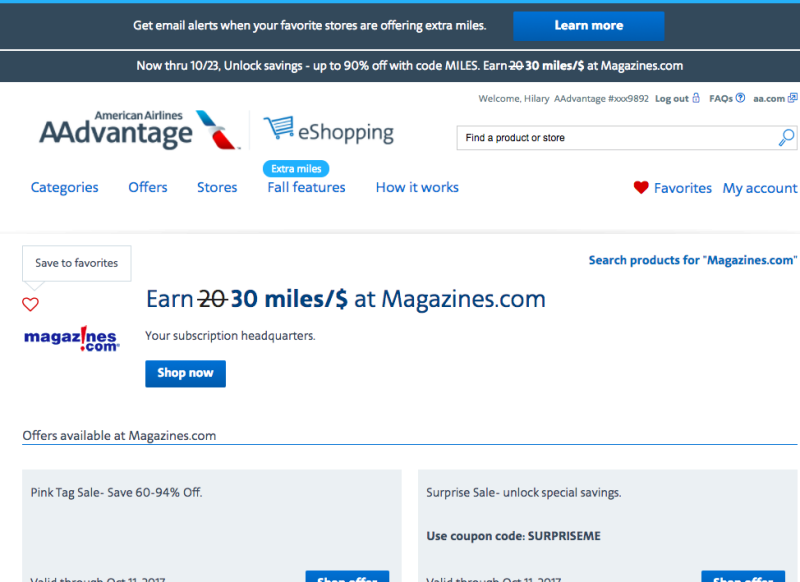800x582 pixels.
Task: Click Shop offer for Pink Tag Sale
Action: pos(347,577)
